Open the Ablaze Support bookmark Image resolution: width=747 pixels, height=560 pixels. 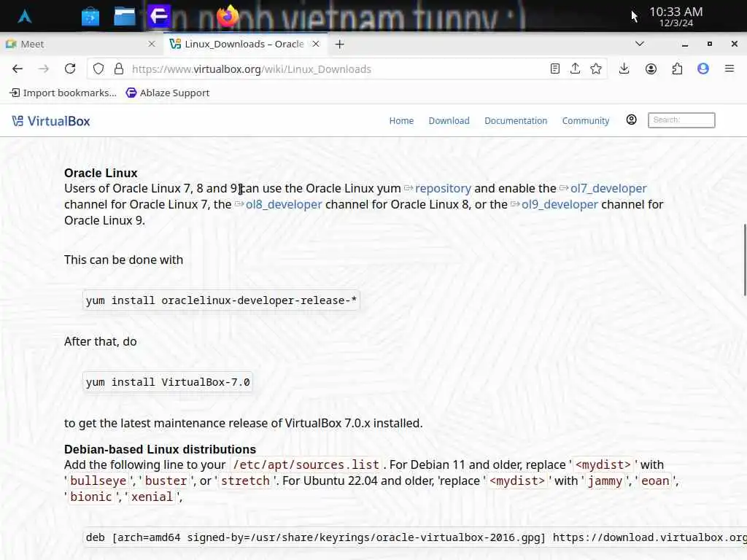[x=168, y=93]
